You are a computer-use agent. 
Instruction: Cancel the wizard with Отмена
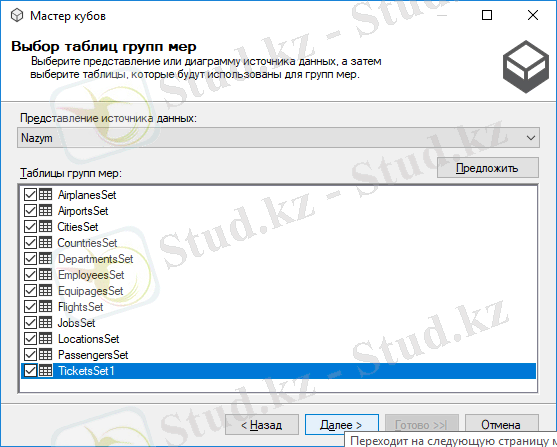pyautogui.click(x=502, y=425)
